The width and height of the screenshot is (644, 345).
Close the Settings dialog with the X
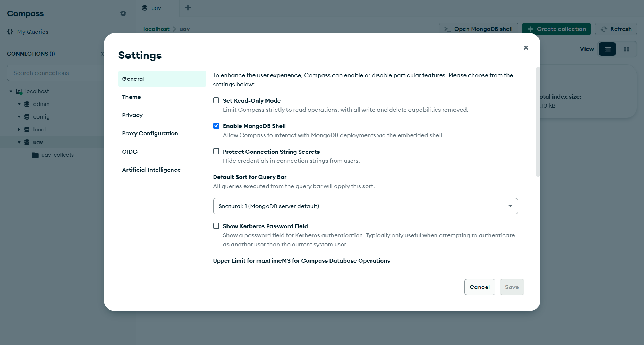tap(526, 48)
